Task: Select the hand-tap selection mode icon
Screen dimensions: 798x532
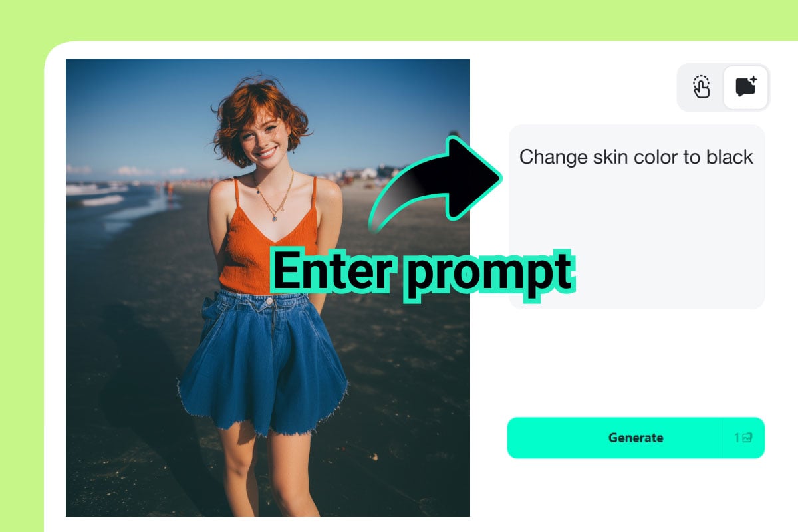Action: [701, 87]
